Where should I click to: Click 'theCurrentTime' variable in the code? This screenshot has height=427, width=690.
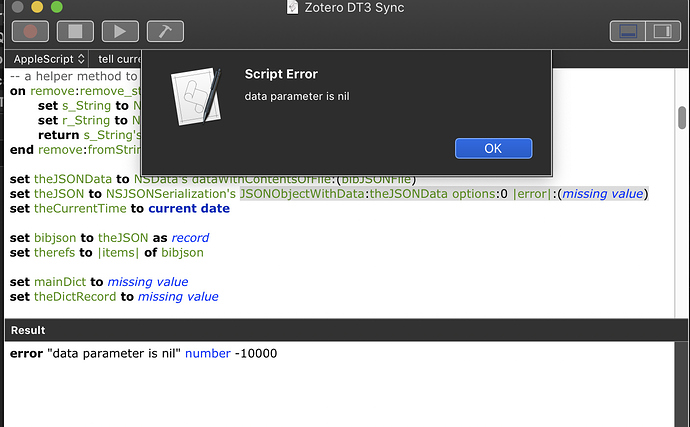click(x=80, y=209)
